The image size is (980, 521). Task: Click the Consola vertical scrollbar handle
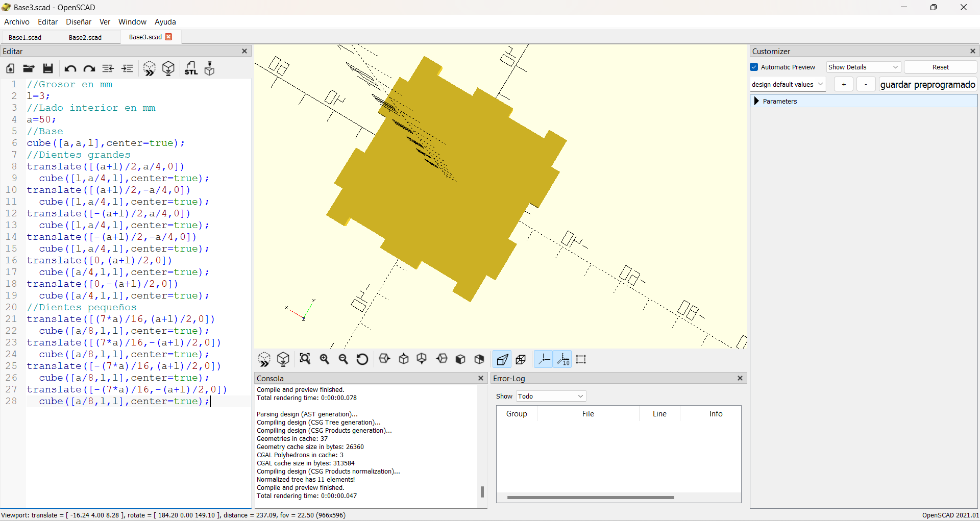click(482, 492)
